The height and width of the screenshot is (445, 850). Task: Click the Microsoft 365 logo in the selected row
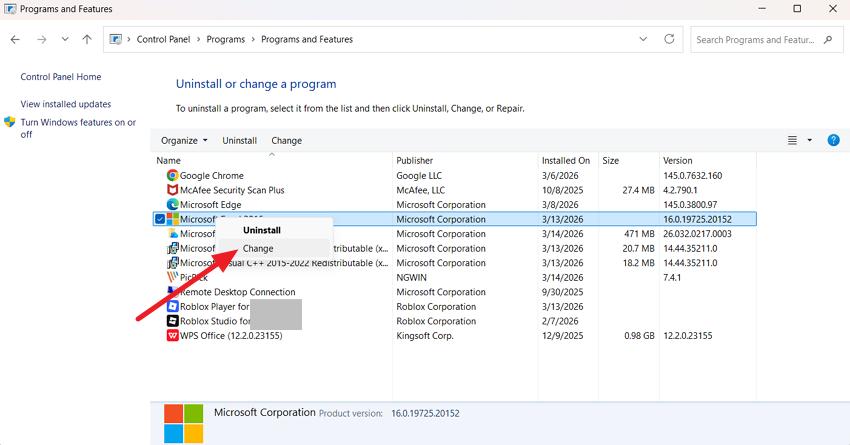click(172, 219)
